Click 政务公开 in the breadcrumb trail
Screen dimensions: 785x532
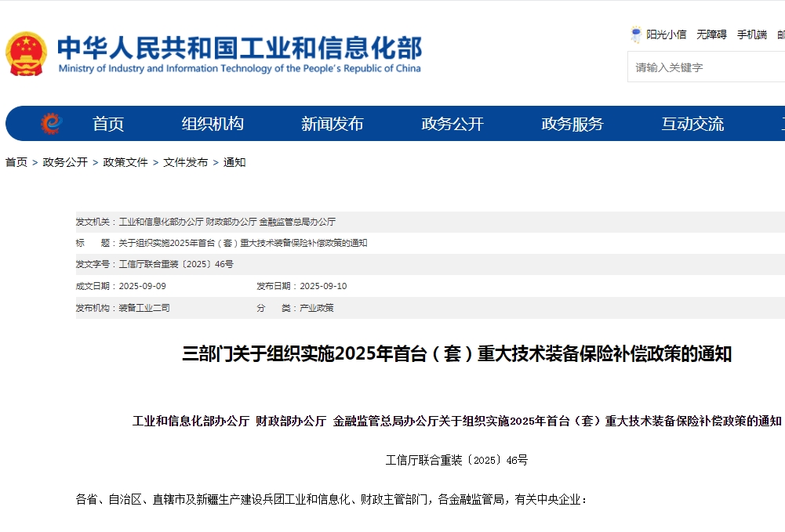(65, 162)
